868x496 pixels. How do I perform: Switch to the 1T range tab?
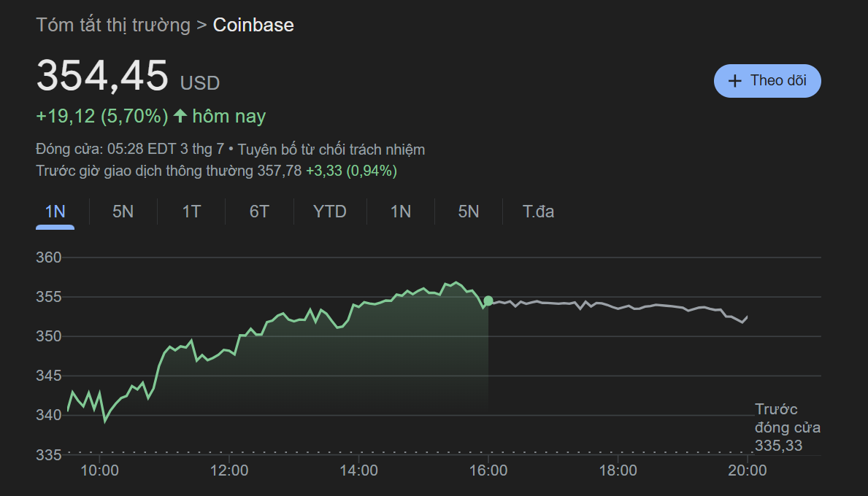click(x=191, y=212)
